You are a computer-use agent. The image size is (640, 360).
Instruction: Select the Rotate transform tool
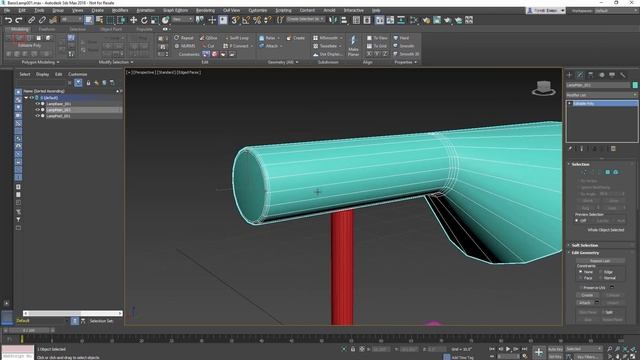(x=144, y=20)
